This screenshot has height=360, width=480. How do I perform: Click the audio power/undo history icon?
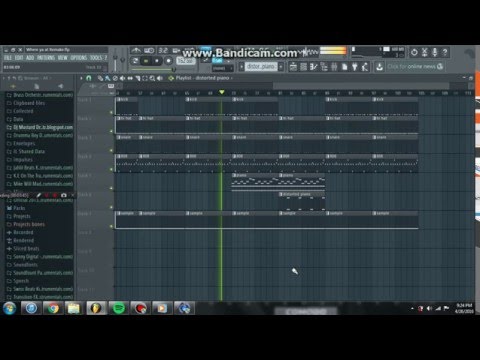click(x=414, y=52)
